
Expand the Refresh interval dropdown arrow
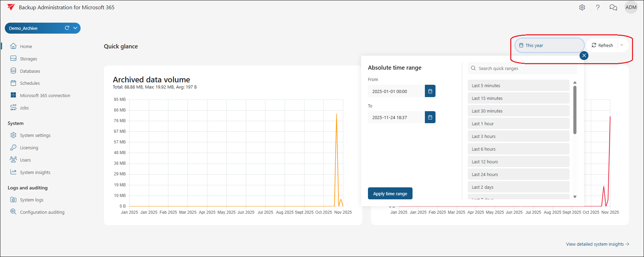tap(622, 45)
